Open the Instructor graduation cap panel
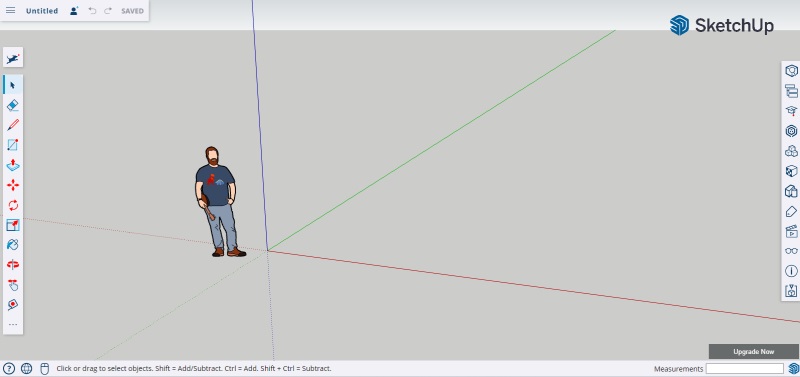Image resolution: width=800 pixels, height=377 pixels. pos(791,111)
